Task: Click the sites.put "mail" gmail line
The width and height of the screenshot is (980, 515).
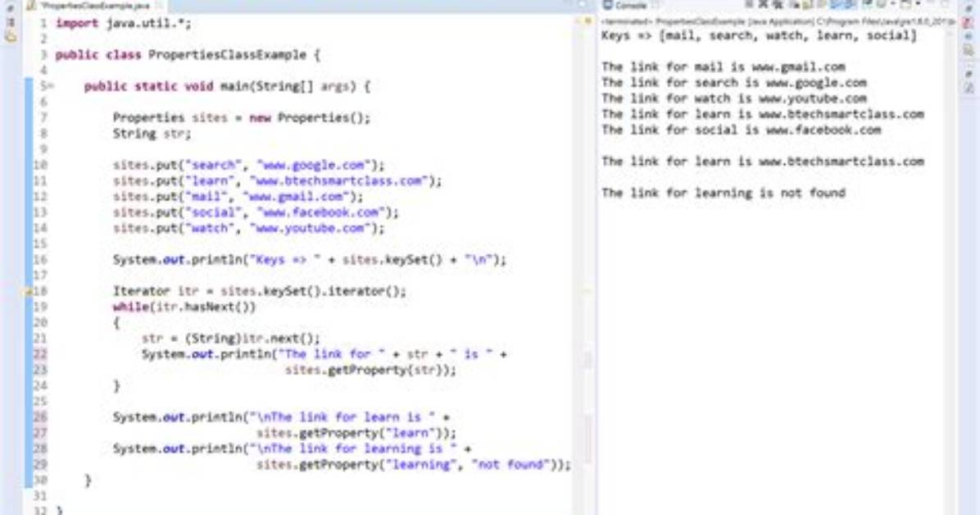Action: 238,197
